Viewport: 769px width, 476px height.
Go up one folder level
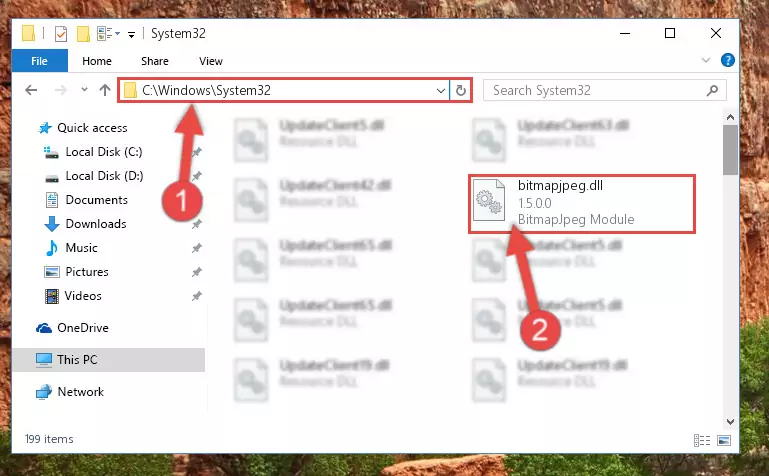[x=104, y=90]
